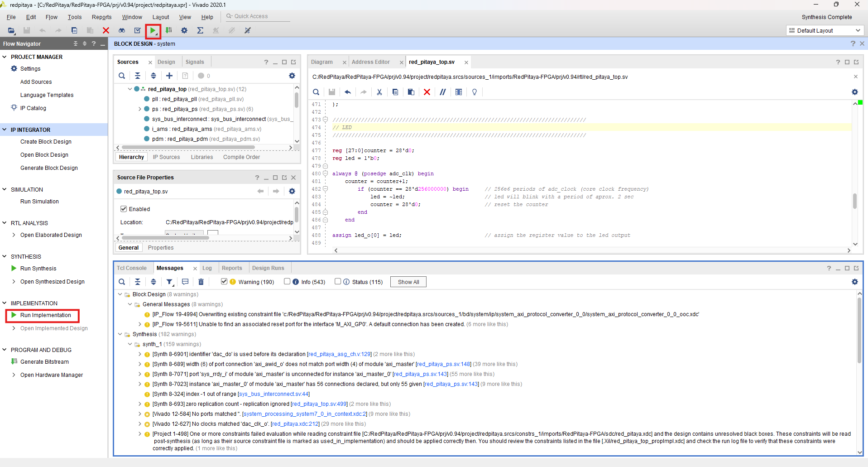Click Generate Bitstream in Flow Navigator
Screen dimensions: 868x467
(x=45, y=361)
